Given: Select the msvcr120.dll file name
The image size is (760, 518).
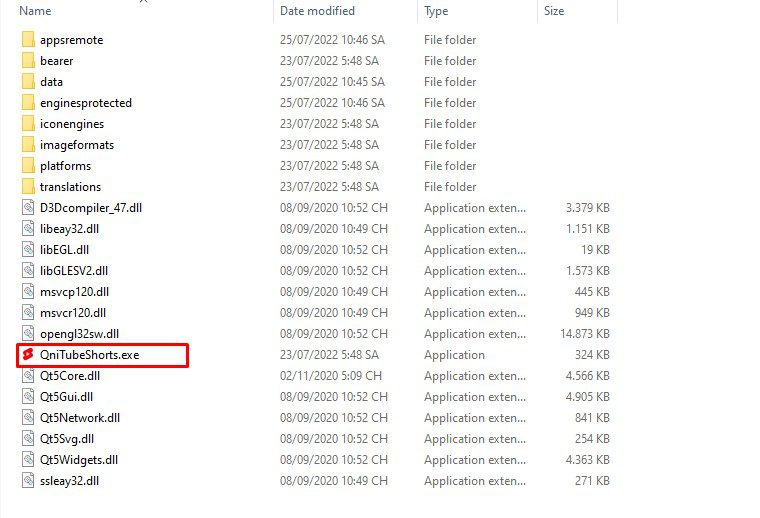Looking at the screenshot, I should click(73, 313).
